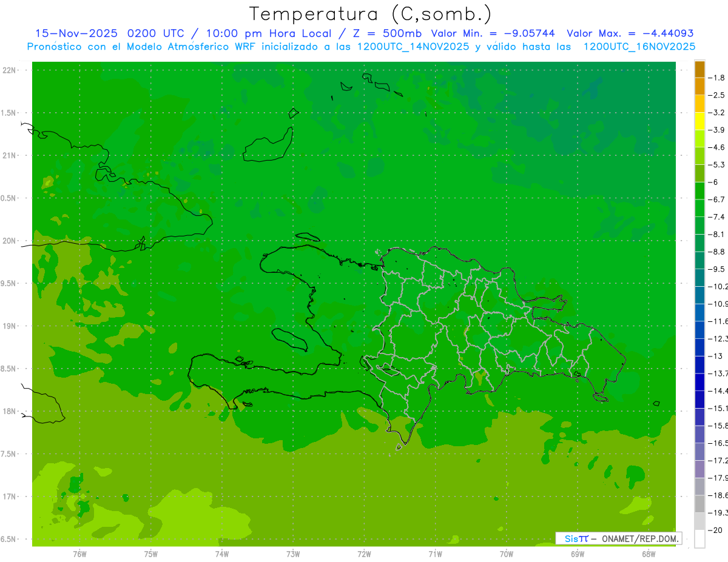The height and width of the screenshot is (562, 728).
Task: Click the '19N' latitude label
Action: click(8, 326)
